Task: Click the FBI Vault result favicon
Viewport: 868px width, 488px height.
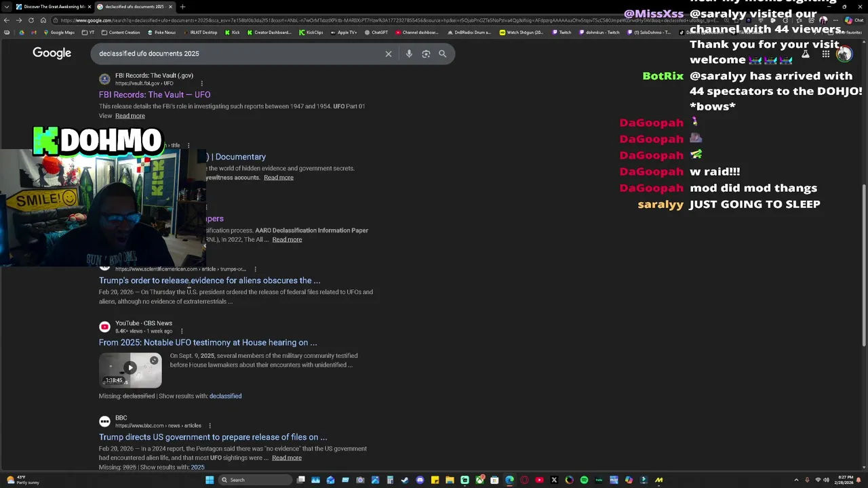Action: tap(104, 79)
